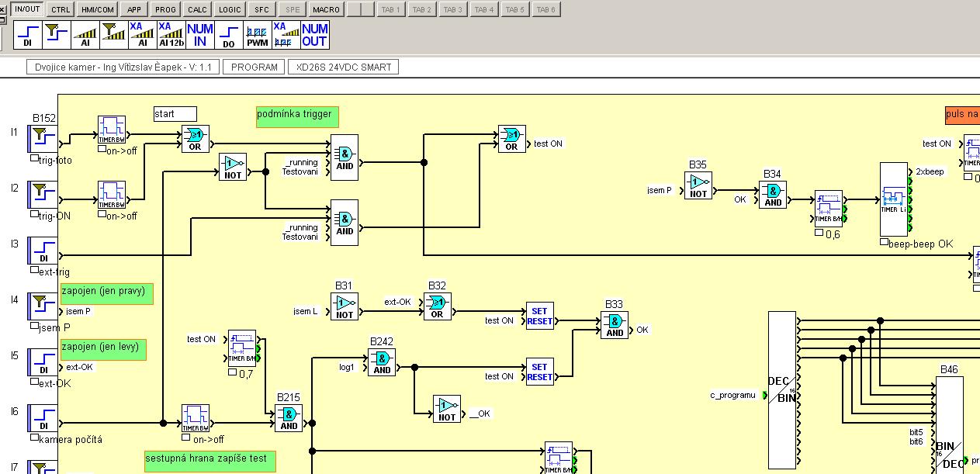Viewport: 980px width, 474px height.
Task: Select the AI 12b analog input icon
Action: [171, 35]
